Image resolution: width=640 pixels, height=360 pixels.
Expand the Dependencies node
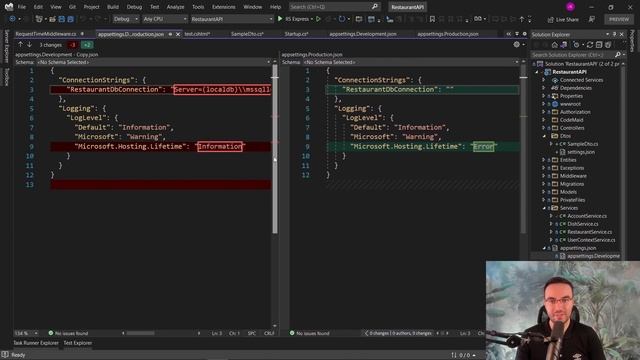(544, 88)
